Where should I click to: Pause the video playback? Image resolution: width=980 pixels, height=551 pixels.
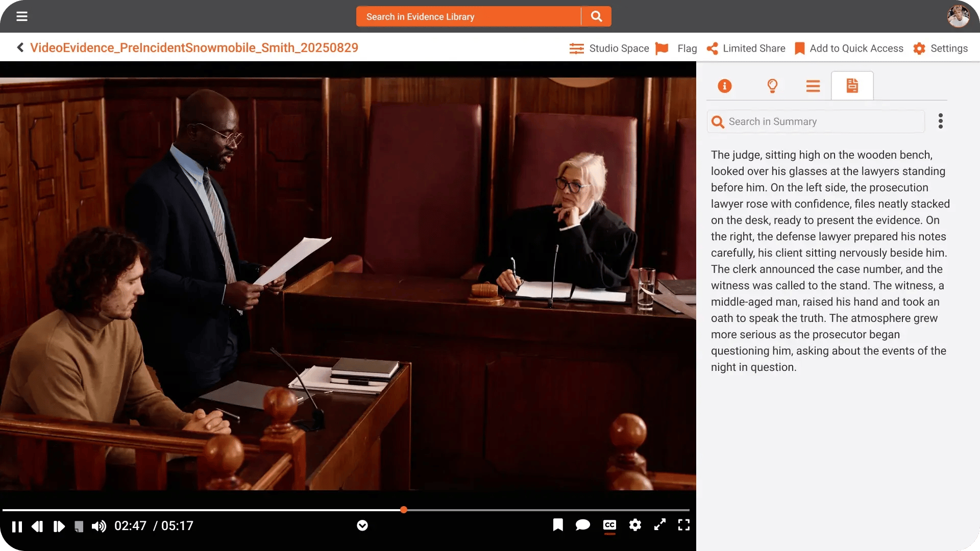coord(17,527)
